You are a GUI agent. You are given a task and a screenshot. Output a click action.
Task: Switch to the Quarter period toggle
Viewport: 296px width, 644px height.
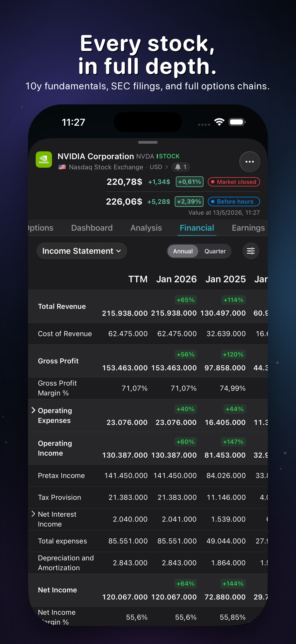pyautogui.click(x=215, y=251)
